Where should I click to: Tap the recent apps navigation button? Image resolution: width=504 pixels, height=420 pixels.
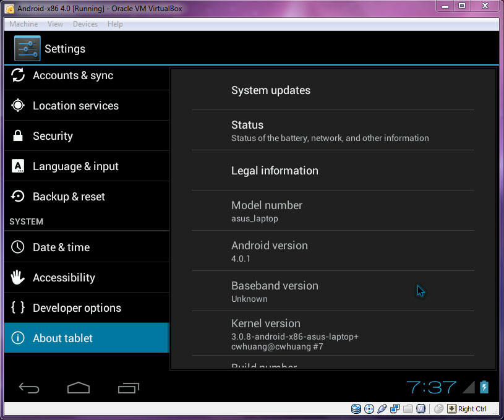click(x=129, y=388)
